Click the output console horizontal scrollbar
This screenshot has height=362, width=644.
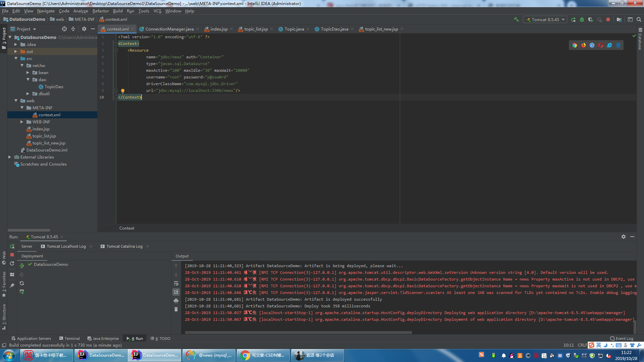tap(298, 333)
